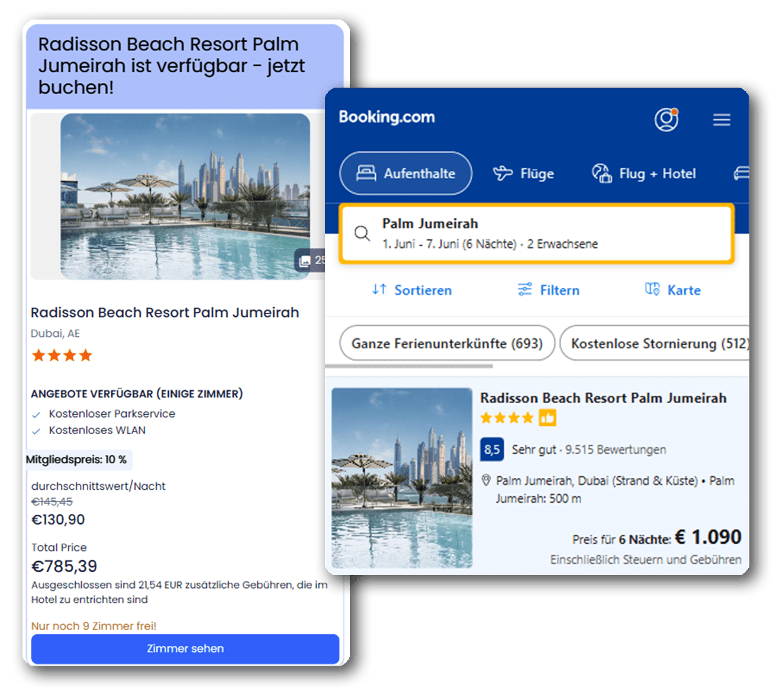Image resolution: width=776 pixels, height=700 pixels.
Task: Click the airplane icon in Flüge
Action: pyautogui.click(x=503, y=173)
